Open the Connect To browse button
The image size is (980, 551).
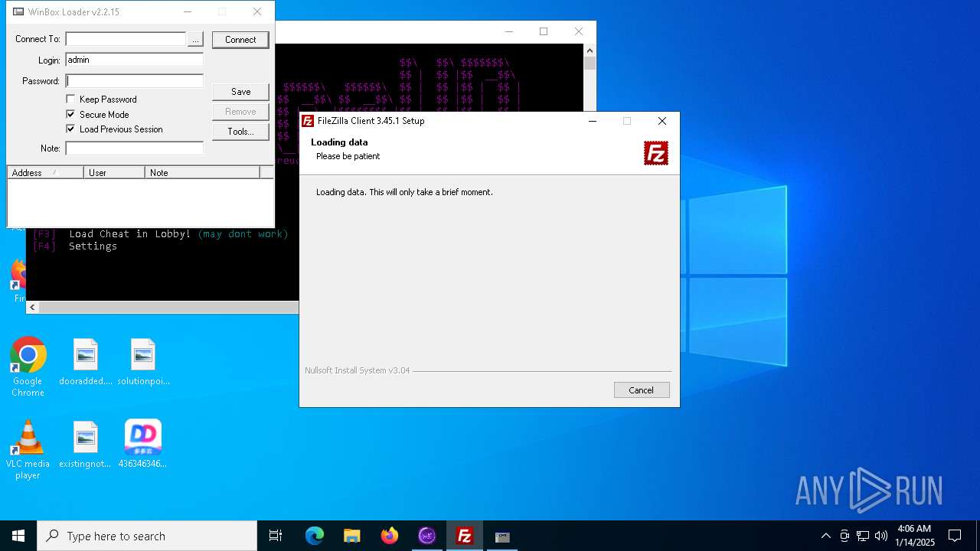(x=196, y=39)
